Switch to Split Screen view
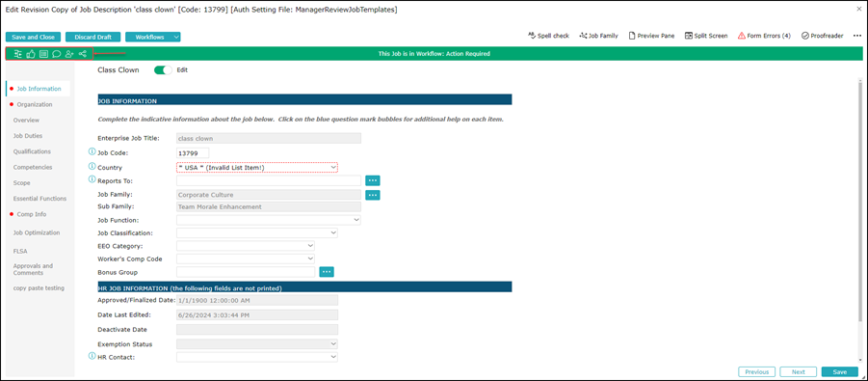 706,36
